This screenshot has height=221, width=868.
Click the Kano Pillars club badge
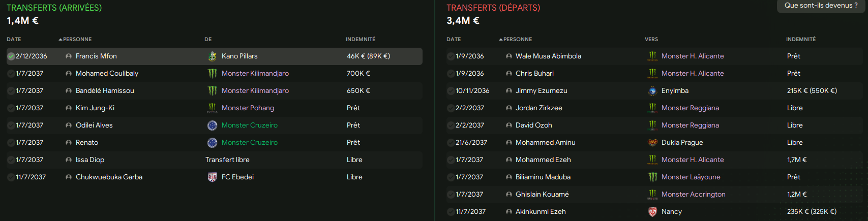[213, 56]
